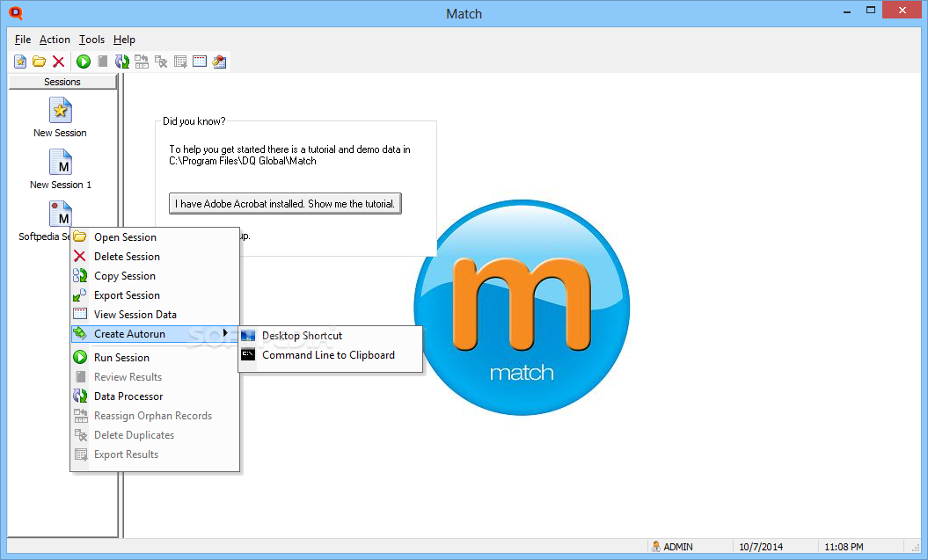Open the Action menu
Viewport: 928px width, 560px height.
coord(55,40)
